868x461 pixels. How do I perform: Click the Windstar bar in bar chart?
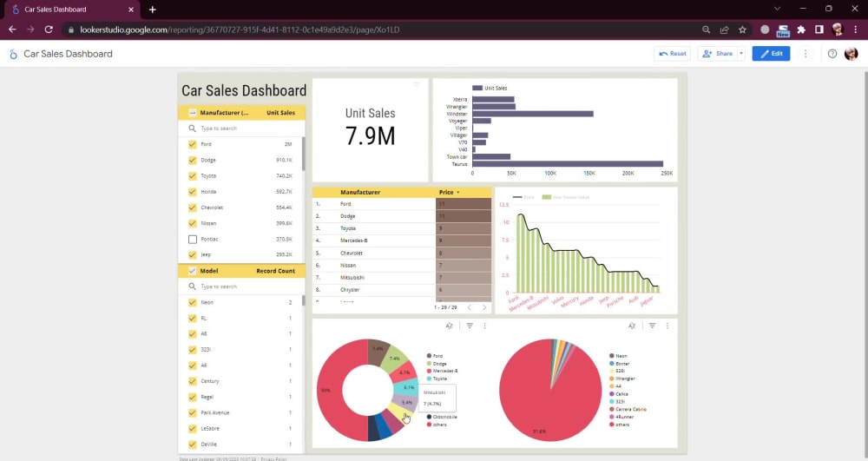533,114
